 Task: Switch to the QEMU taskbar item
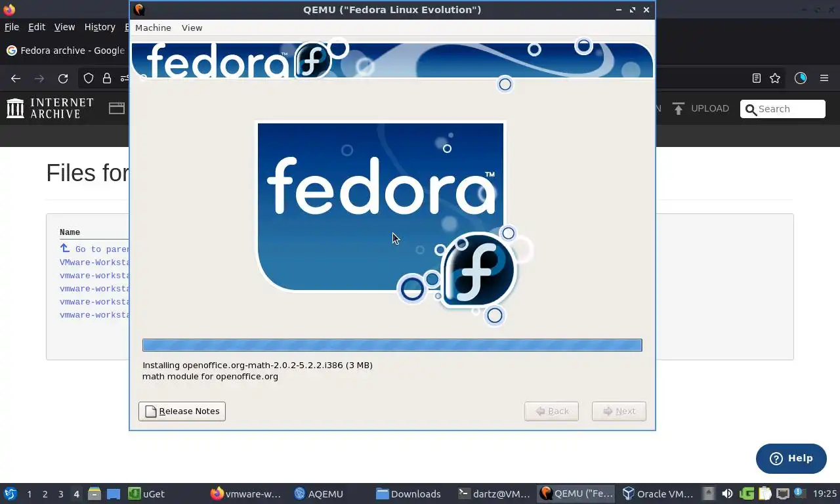tap(576, 493)
